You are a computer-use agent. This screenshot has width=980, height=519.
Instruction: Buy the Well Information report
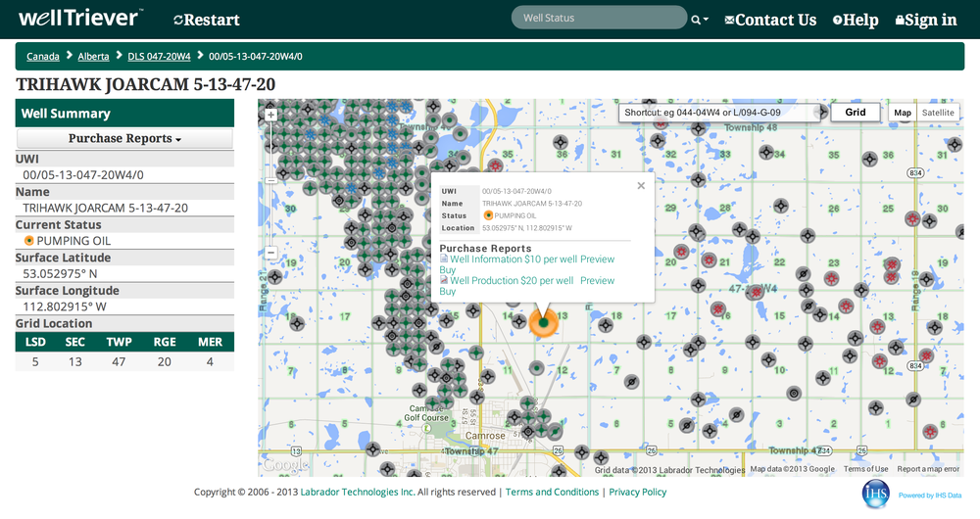(447, 270)
